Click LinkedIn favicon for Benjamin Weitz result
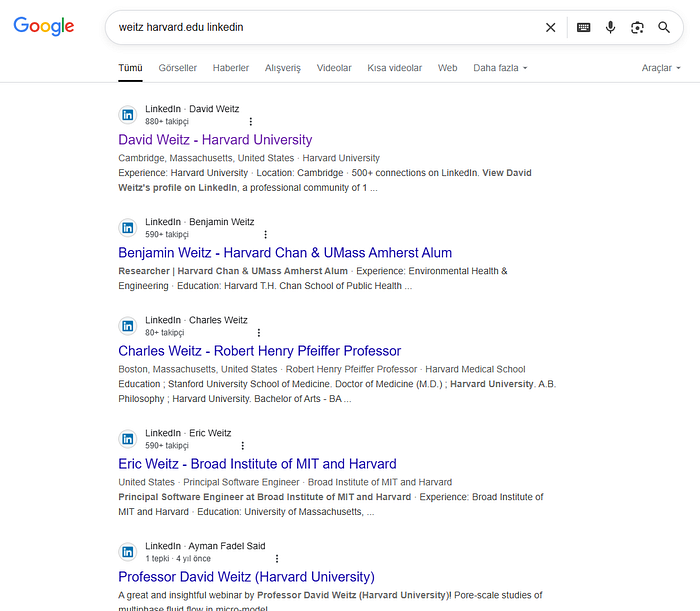 (x=128, y=228)
